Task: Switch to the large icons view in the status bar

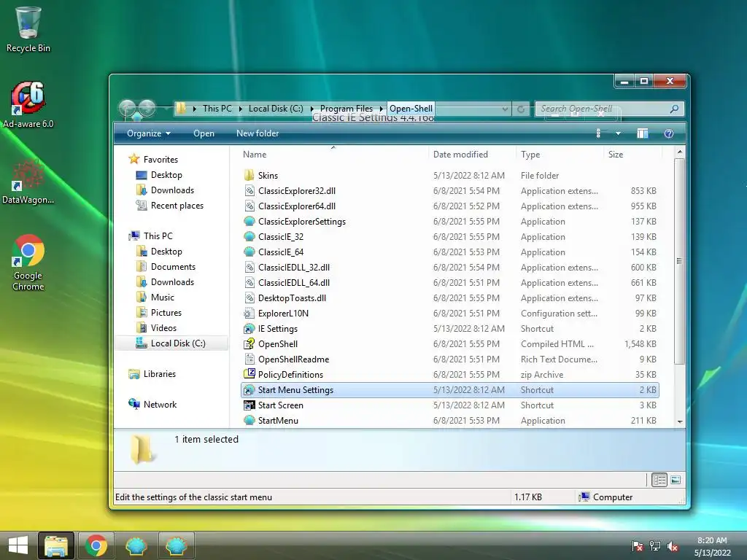Action: tap(676, 480)
